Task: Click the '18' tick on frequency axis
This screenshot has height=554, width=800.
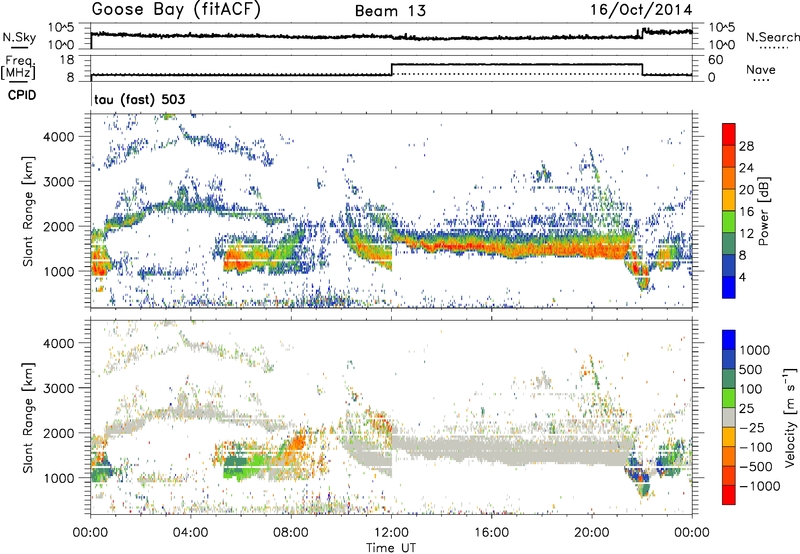Action: click(x=67, y=60)
